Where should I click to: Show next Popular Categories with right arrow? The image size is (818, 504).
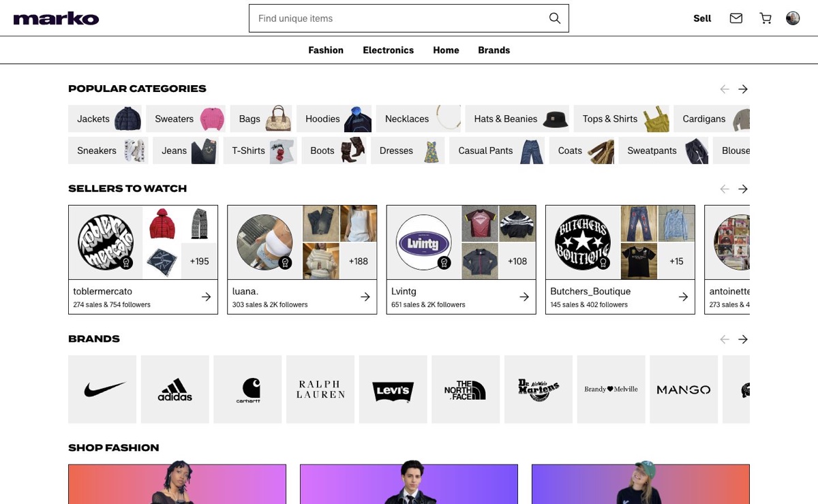pyautogui.click(x=743, y=89)
